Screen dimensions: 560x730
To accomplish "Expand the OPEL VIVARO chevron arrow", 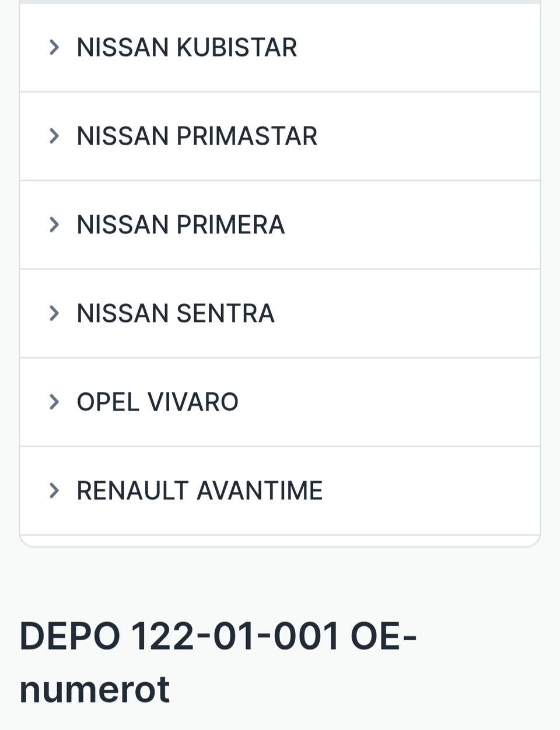I will pyautogui.click(x=54, y=402).
